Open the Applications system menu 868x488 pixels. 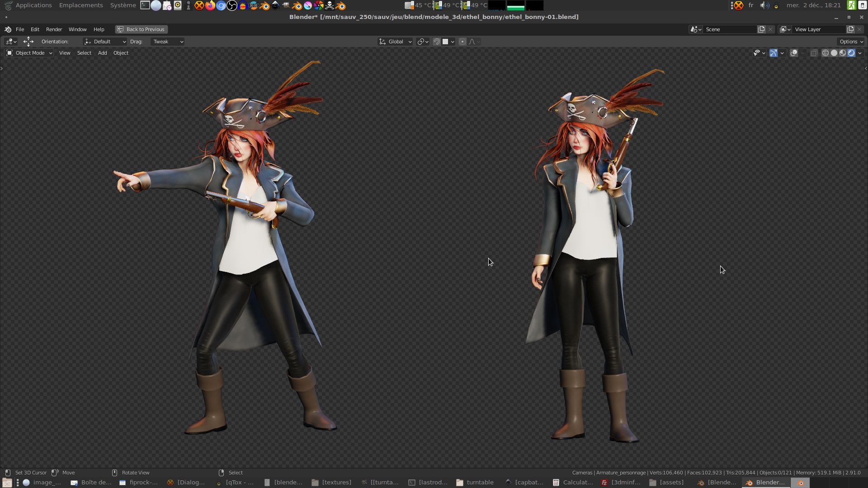(33, 5)
